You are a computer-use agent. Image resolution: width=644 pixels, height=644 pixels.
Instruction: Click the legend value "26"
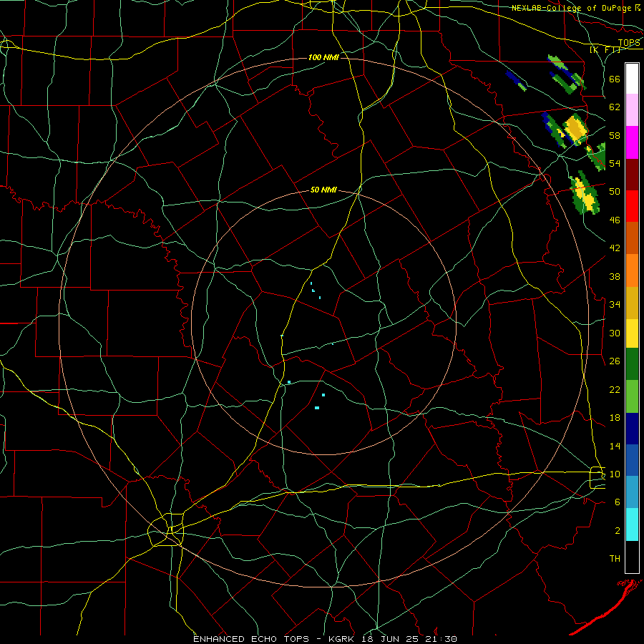[x=615, y=361]
